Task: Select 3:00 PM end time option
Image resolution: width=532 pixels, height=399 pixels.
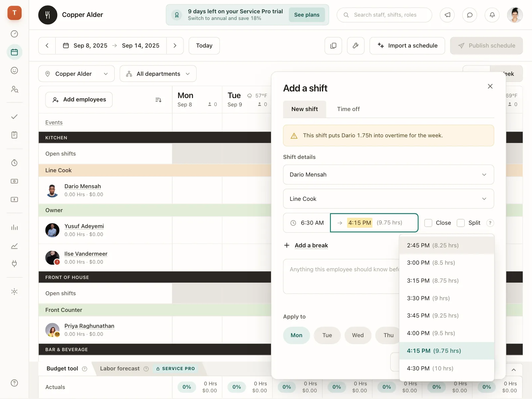Action: (x=447, y=263)
